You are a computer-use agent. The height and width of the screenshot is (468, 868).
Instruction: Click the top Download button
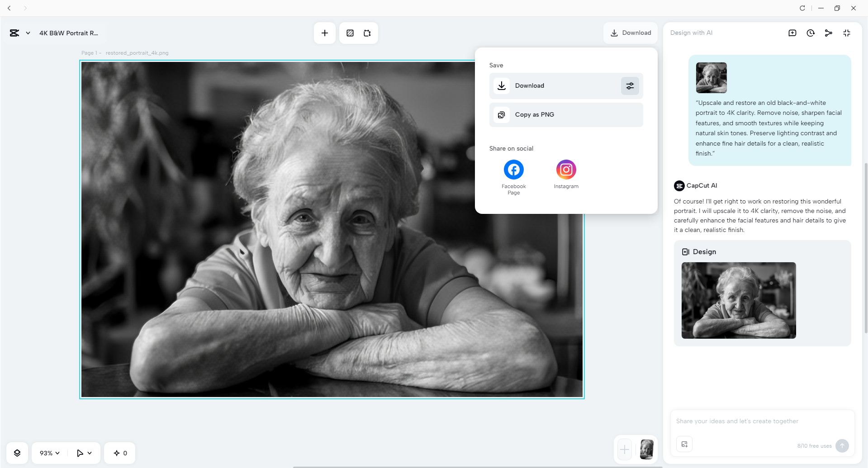pyautogui.click(x=631, y=33)
